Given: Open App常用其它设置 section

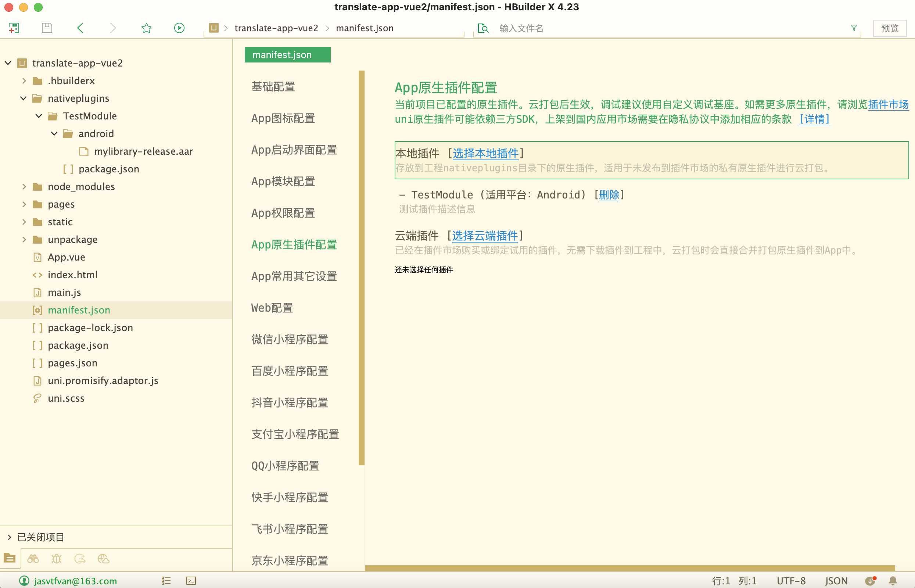Looking at the screenshot, I should coord(294,276).
